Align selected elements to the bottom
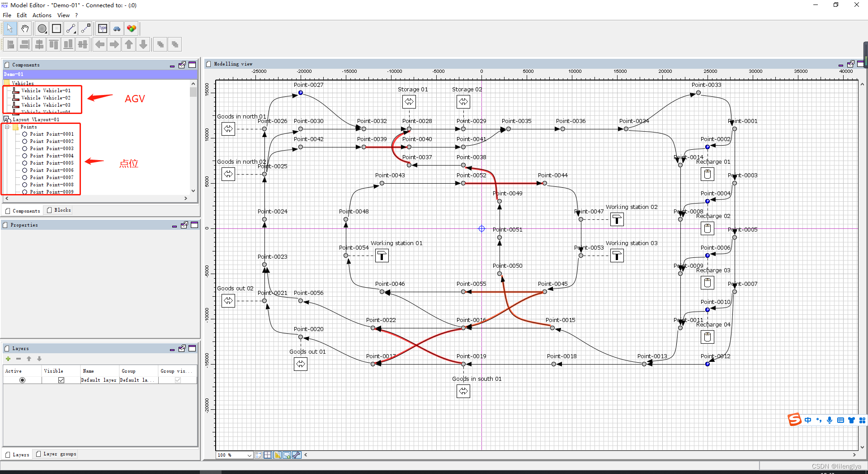Screen dimensions: 868x474 tap(68, 44)
